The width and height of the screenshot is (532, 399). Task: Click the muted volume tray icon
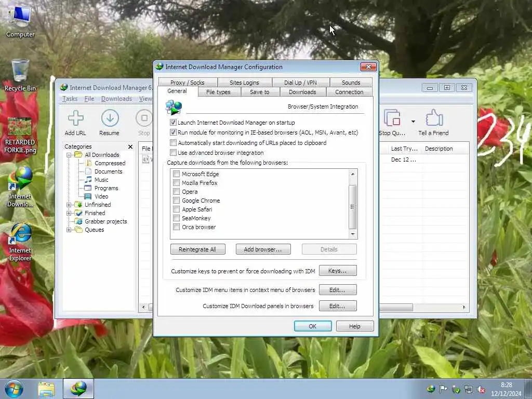point(481,389)
